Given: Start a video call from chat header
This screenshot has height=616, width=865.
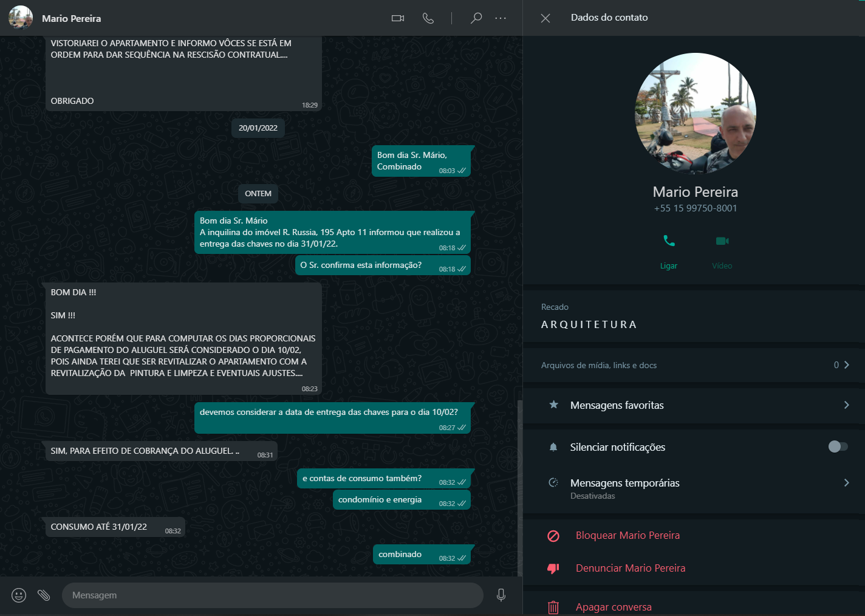Looking at the screenshot, I should coord(398,18).
